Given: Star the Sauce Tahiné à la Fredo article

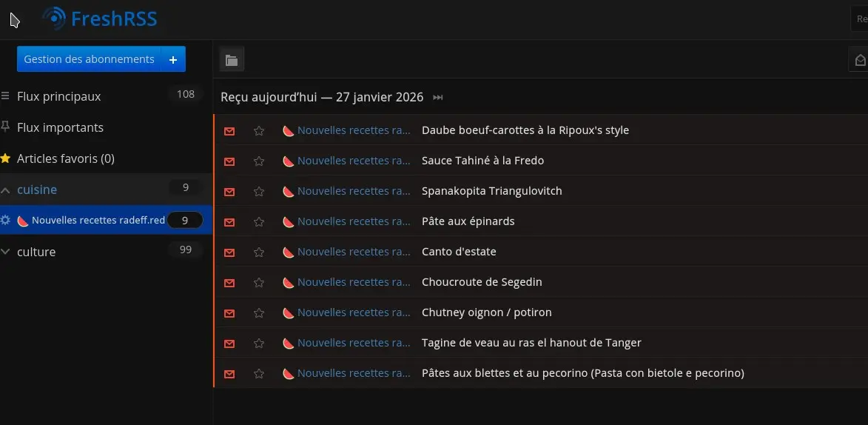Looking at the screenshot, I should coord(258,161).
